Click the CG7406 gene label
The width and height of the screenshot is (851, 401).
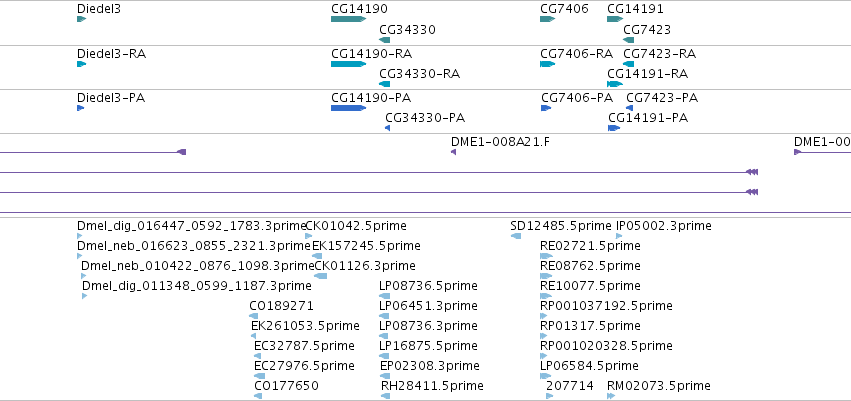pos(564,9)
